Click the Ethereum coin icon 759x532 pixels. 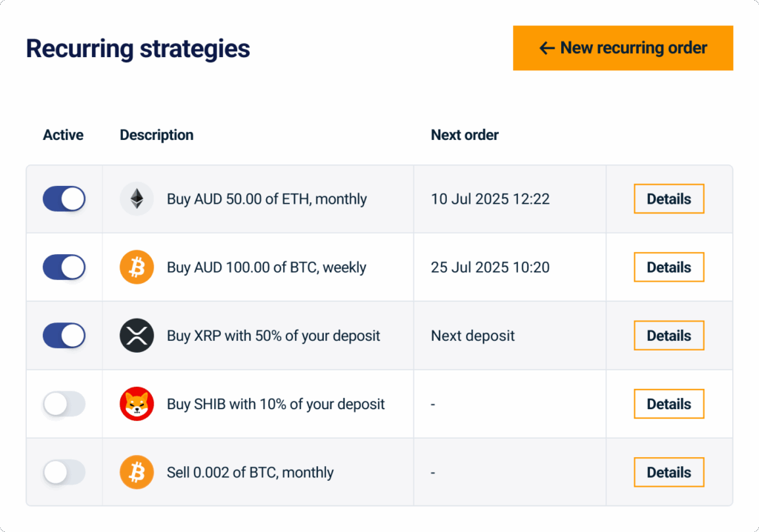[x=136, y=199]
